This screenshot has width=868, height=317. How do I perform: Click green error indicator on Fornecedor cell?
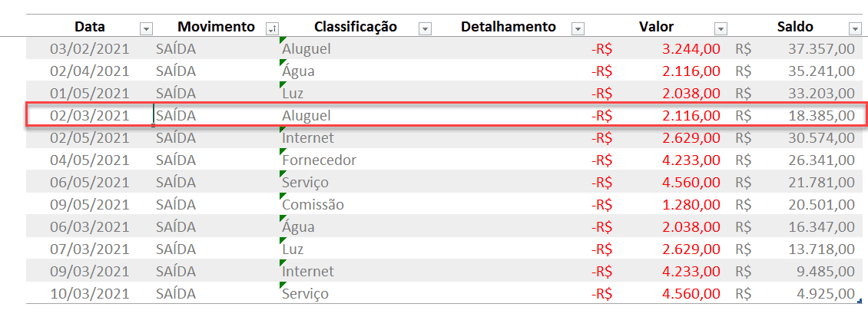tap(283, 151)
